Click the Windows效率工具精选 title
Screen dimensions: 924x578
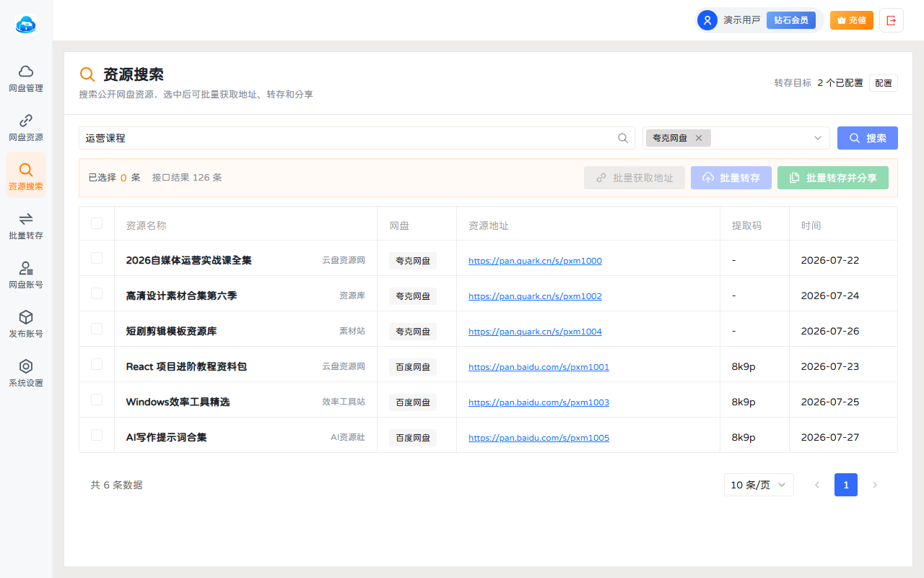coord(178,402)
